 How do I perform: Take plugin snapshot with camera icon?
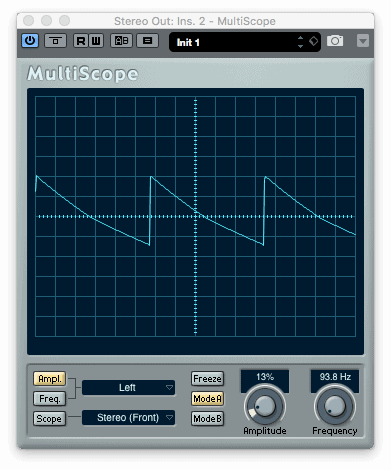pyautogui.click(x=335, y=41)
